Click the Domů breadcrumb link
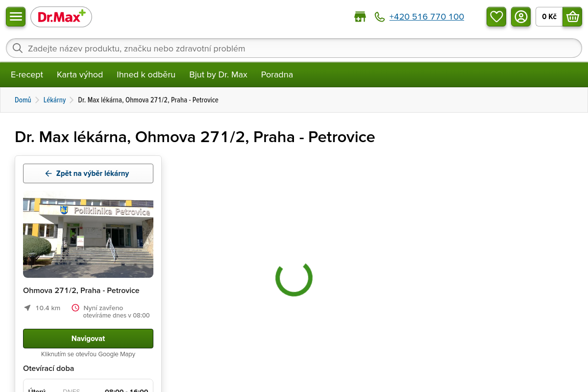The height and width of the screenshot is (392, 588). (x=23, y=100)
